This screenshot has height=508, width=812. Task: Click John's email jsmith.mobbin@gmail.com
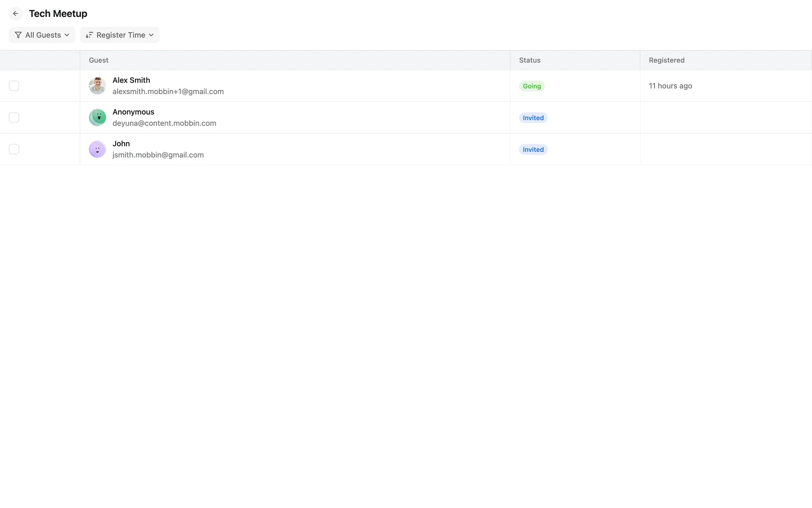coord(158,155)
